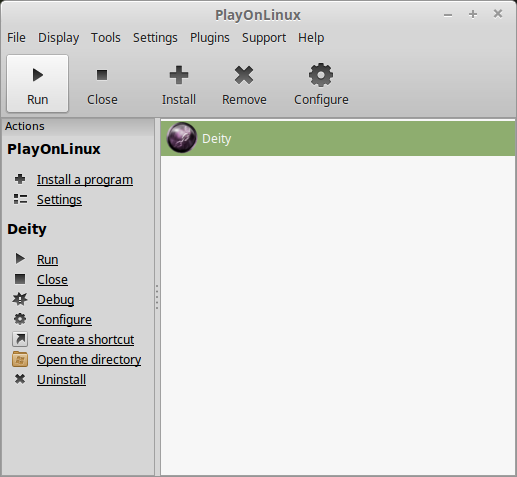Image resolution: width=517 pixels, height=477 pixels.
Task: Click the plus icon beside Install a program
Action: [x=20, y=179]
